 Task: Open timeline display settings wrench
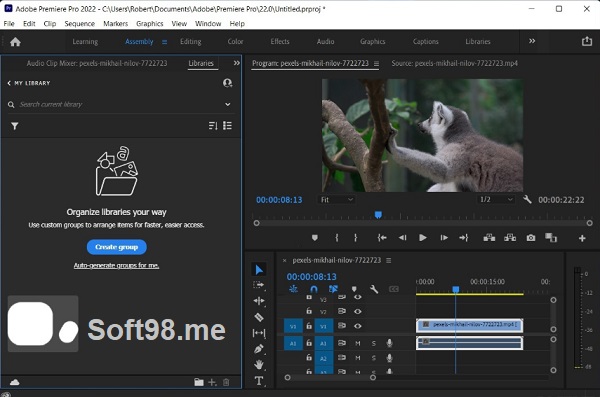[x=374, y=289]
